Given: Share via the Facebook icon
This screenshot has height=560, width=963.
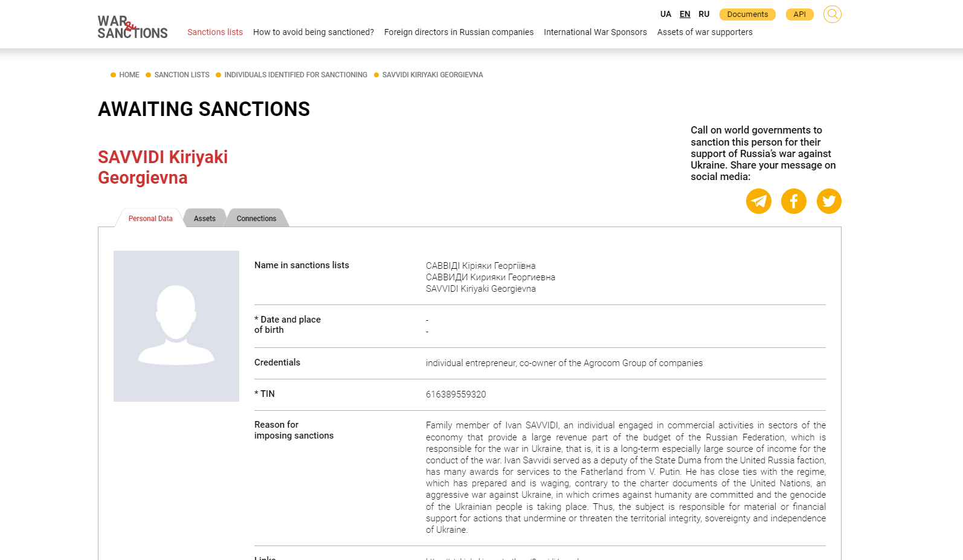Looking at the screenshot, I should click(794, 201).
